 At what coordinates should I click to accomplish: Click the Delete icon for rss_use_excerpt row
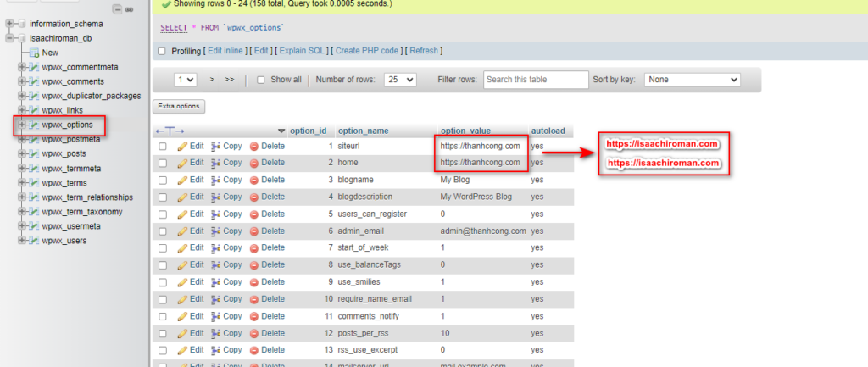tap(254, 350)
